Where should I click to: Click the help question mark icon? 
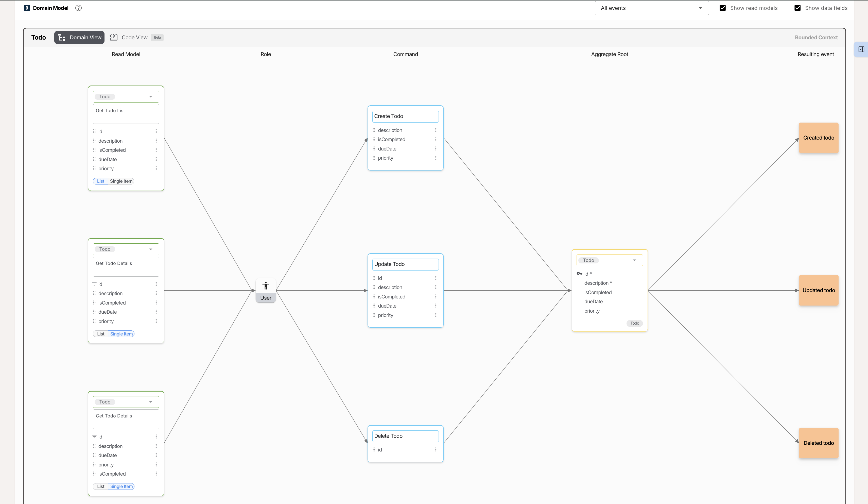[79, 8]
